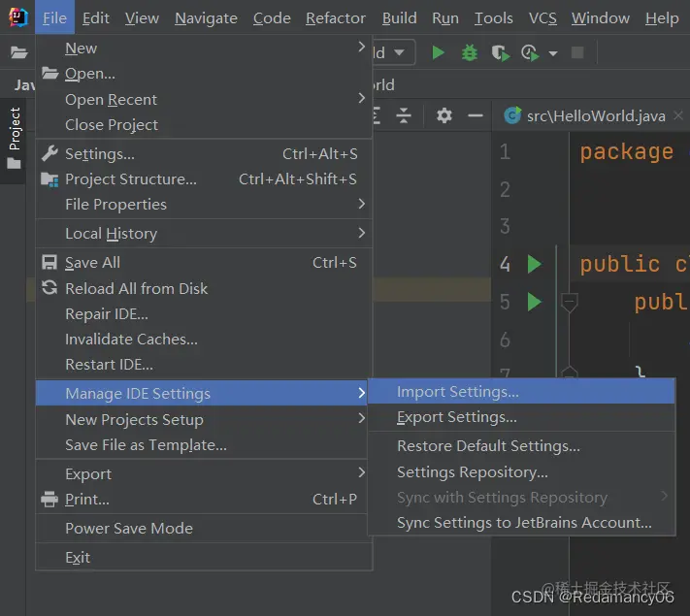
Task: Start debugging with the green bug icon
Action: pos(470,52)
